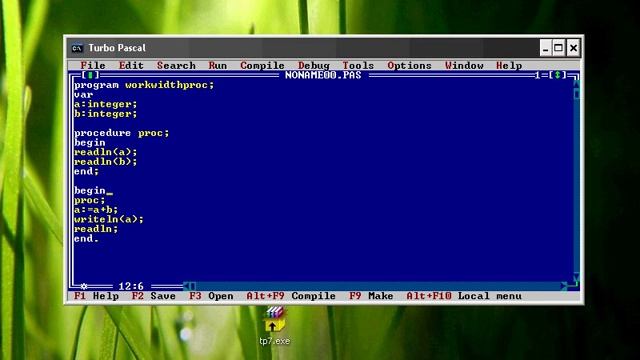
Task: Click the line 'program workwidthproc;'
Action: [144, 85]
